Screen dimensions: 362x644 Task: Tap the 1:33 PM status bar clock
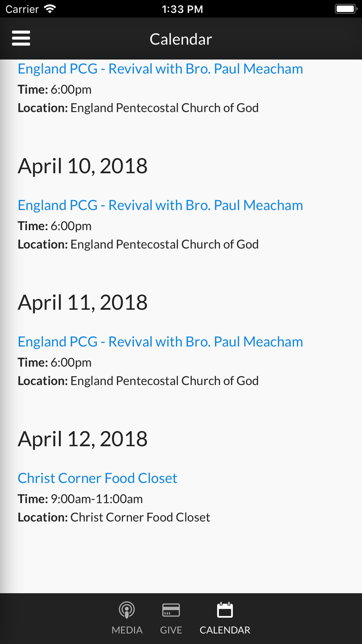(182, 9)
